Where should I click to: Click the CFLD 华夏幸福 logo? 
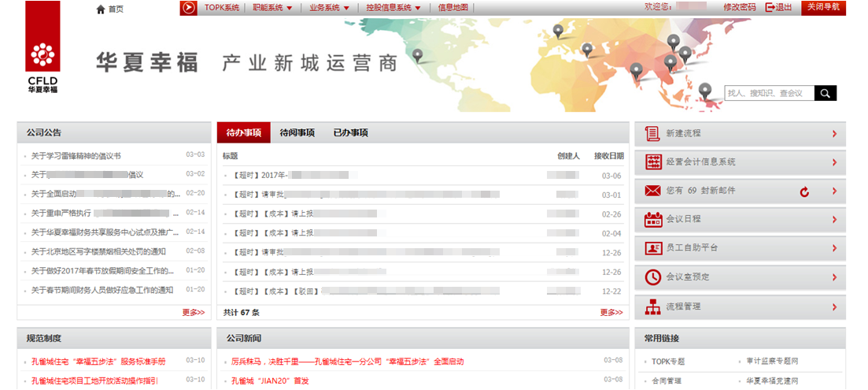[x=42, y=46]
